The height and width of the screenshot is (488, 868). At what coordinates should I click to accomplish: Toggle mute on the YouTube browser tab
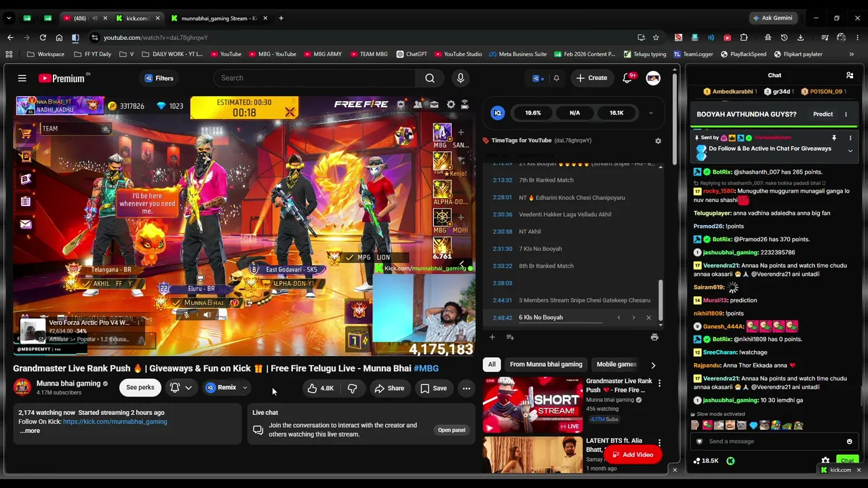tap(95, 18)
